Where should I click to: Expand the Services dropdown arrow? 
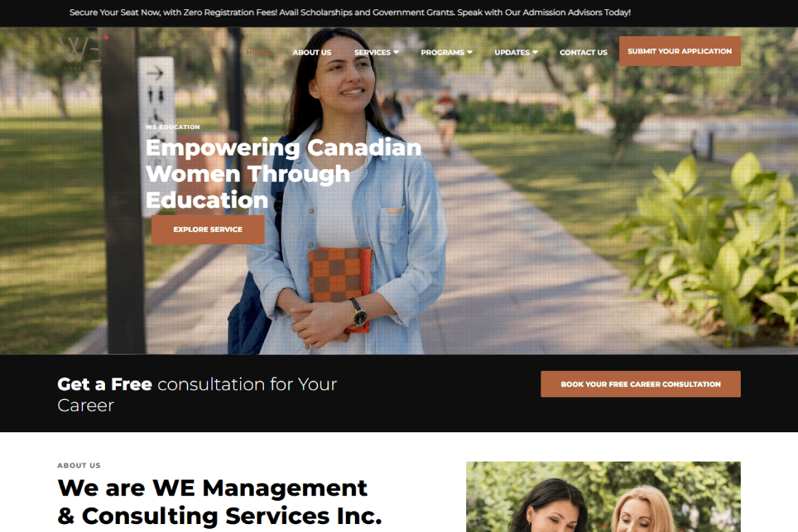[396, 52]
